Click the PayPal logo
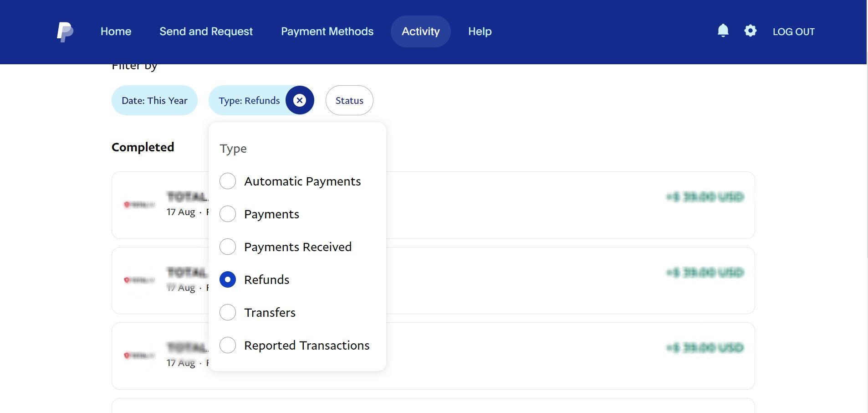The width and height of the screenshot is (868, 413). 64,31
